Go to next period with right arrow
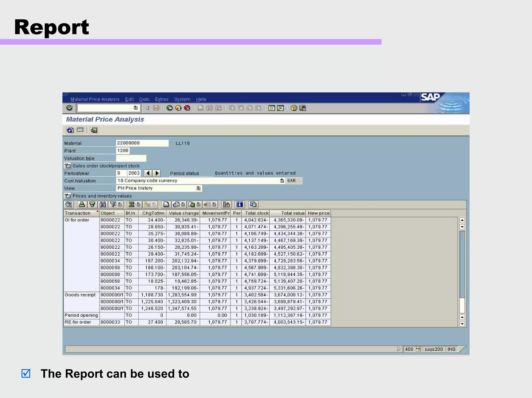Viewport: 532px width, 398px height. 157,173
